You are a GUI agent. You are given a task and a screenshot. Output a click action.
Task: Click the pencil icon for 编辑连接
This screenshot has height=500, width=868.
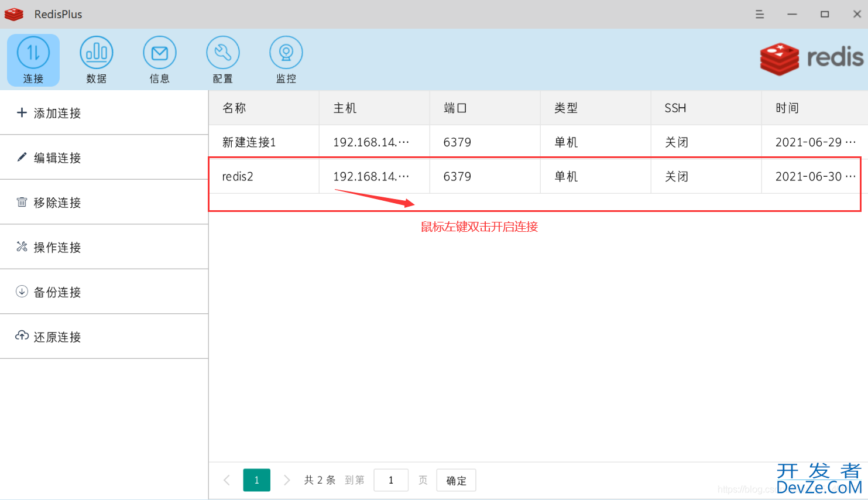pyautogui.click(x=22, y=157)
